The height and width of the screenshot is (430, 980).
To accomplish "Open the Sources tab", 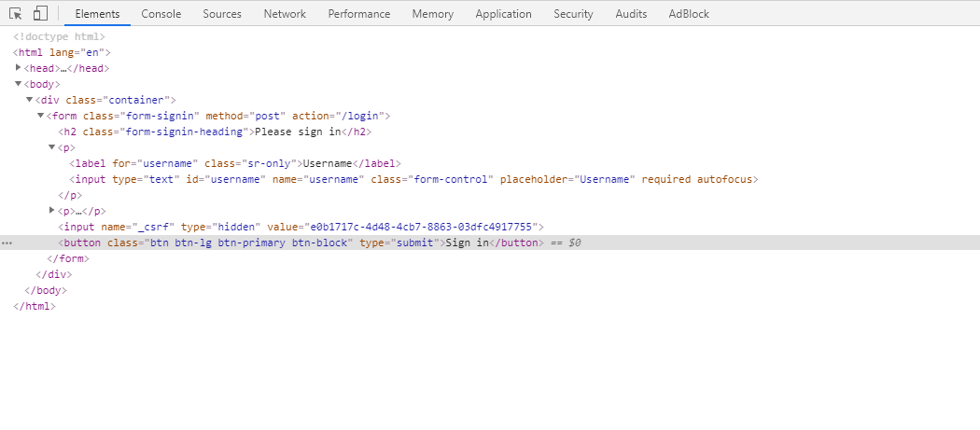I will pos(222,14).
